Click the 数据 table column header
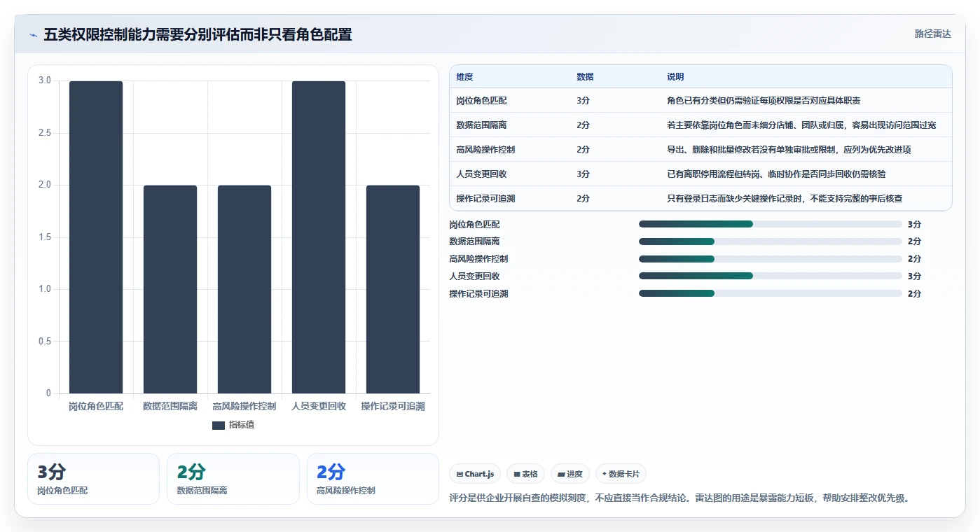The image size is (980, 532). (585, 77)
